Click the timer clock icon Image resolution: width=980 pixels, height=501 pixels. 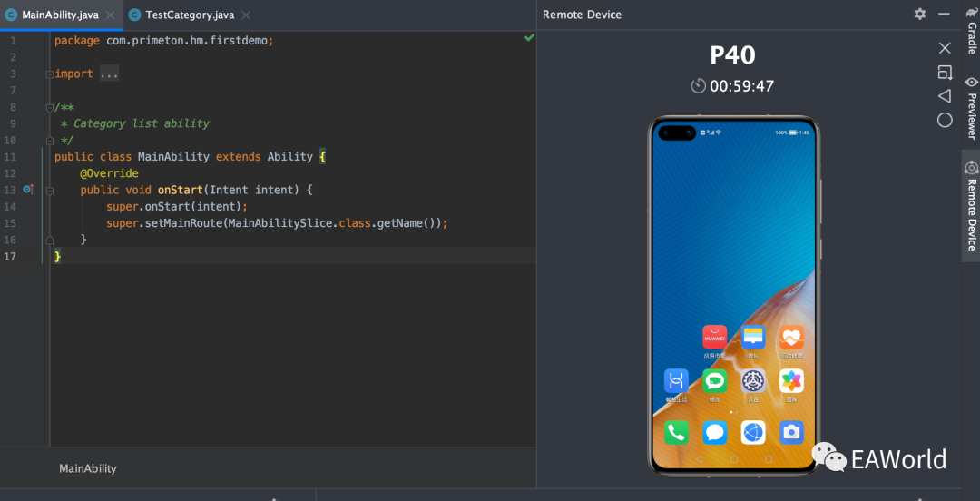click(698, 85)
